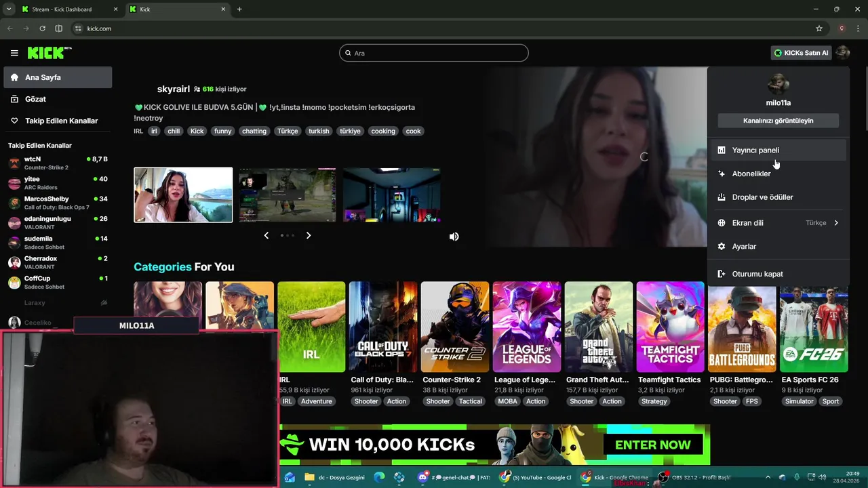Open Chrome side panel button
868x488 pixels.
58,28
